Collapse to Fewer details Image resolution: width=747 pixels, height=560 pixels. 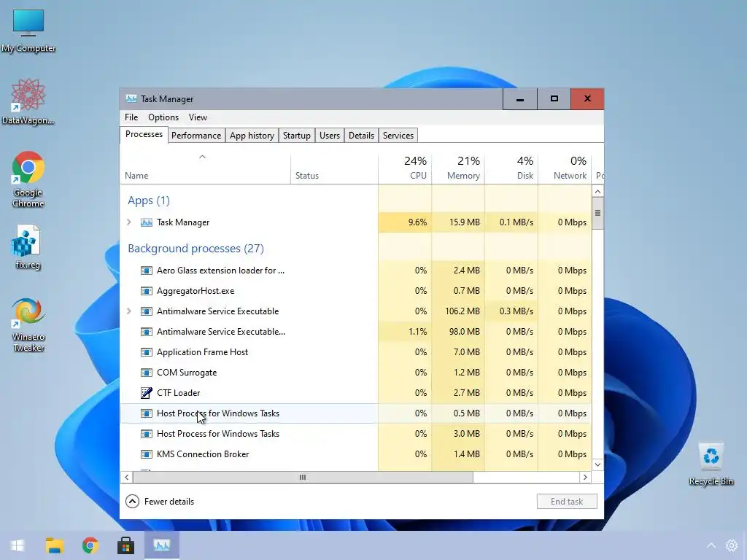(160, 502)
